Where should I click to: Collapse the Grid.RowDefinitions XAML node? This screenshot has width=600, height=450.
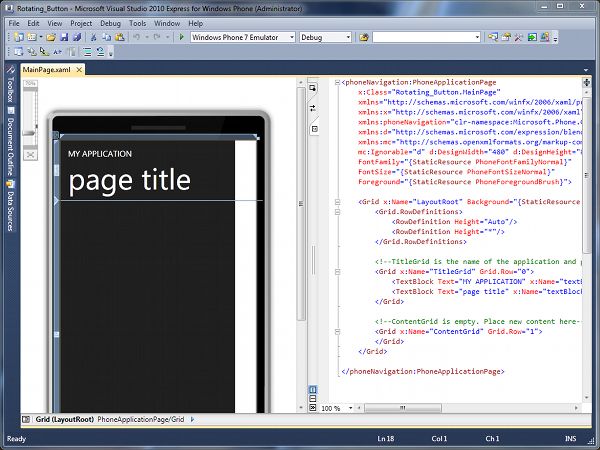[337, 212]
